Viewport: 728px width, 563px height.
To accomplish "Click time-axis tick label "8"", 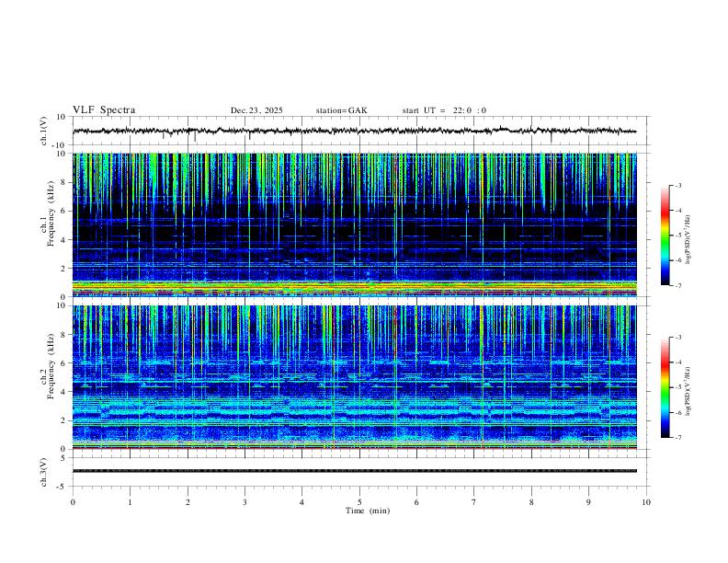I will click(531, 502).
